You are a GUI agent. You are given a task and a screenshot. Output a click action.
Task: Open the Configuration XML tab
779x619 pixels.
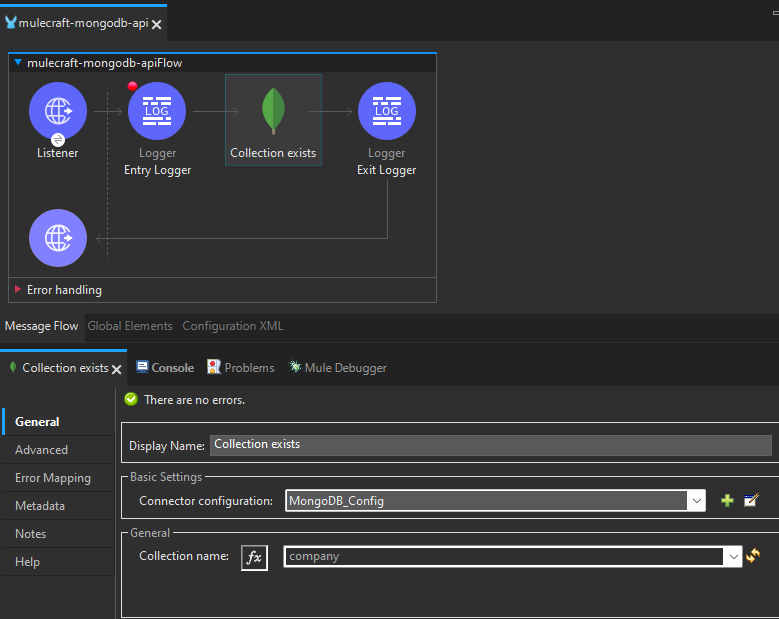(233, 326)
